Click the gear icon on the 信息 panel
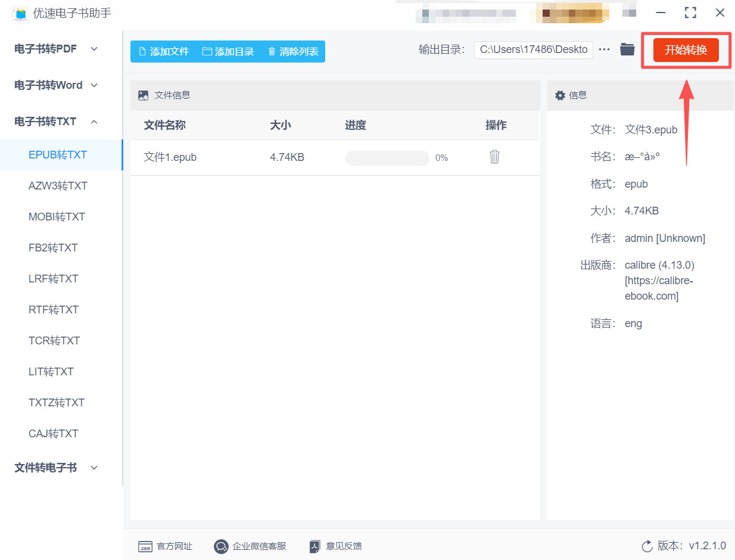735x560 pixels. coord(560,95)
